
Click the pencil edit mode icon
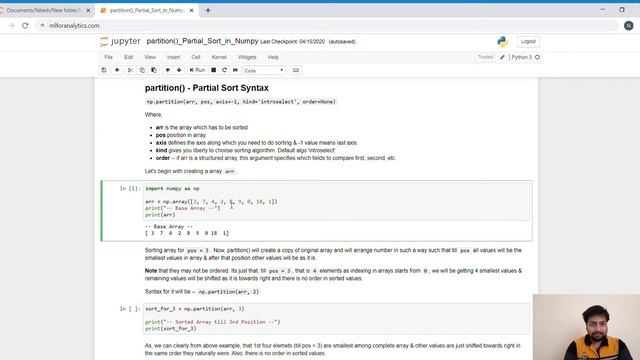(502, 57)
